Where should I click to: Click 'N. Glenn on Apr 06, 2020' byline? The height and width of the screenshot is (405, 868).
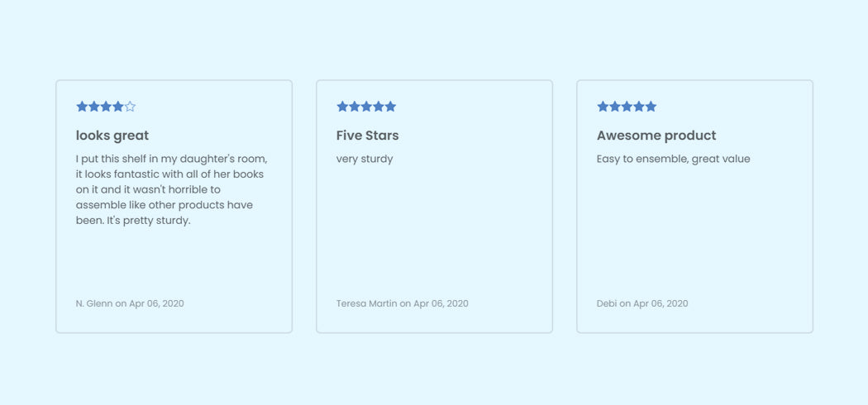pos(130,303)
